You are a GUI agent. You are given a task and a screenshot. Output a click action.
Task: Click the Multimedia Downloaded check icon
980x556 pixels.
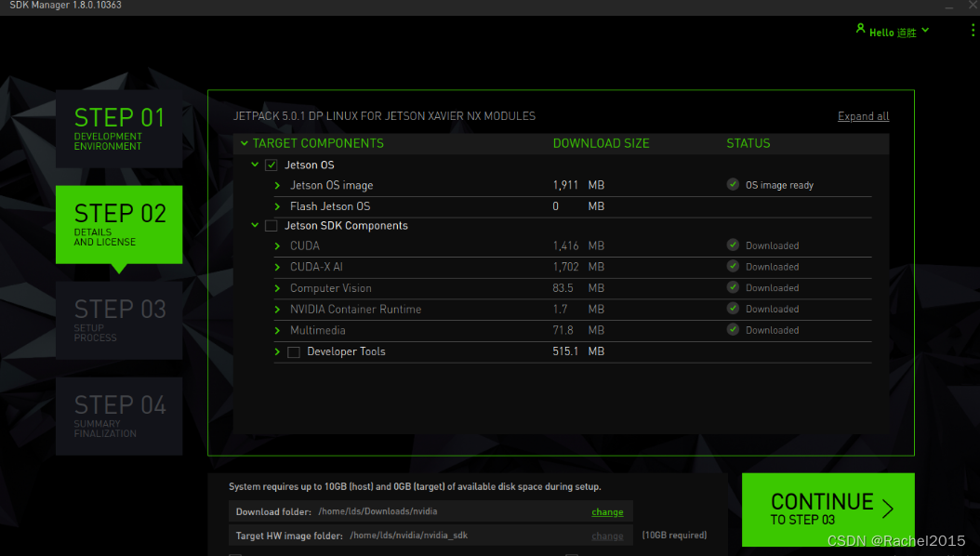pos(733,330)
